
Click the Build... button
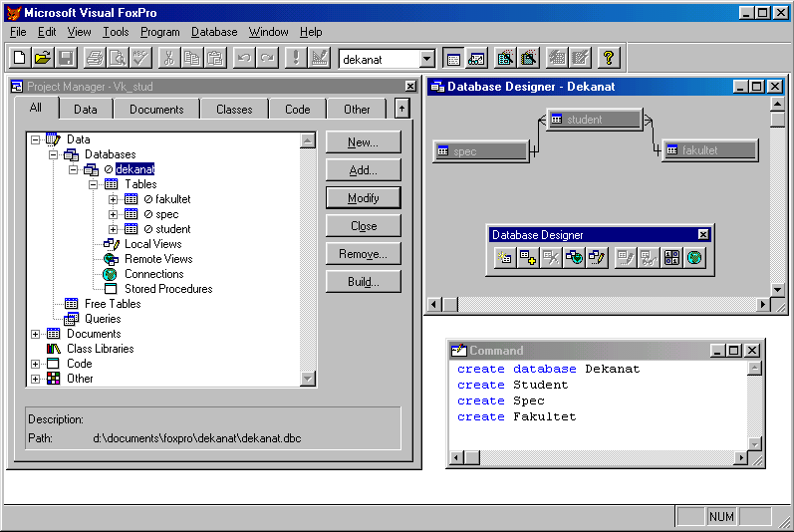click(363, 281)
